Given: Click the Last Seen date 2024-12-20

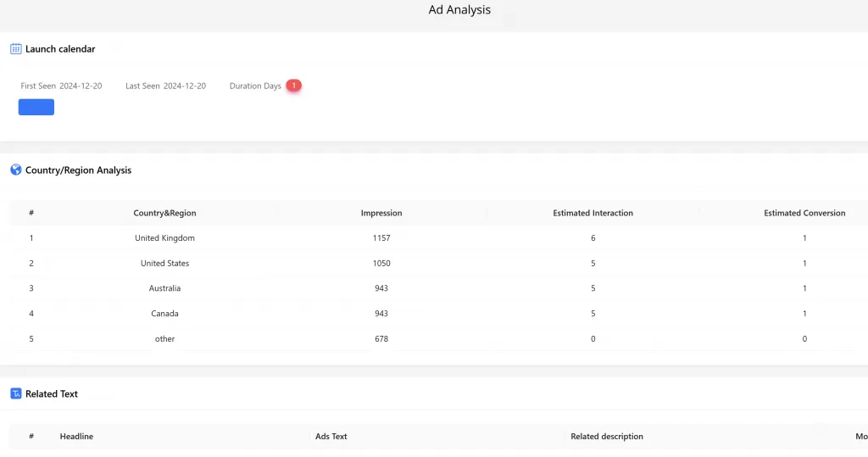Looking at the screenshot, I should (185, 86).
